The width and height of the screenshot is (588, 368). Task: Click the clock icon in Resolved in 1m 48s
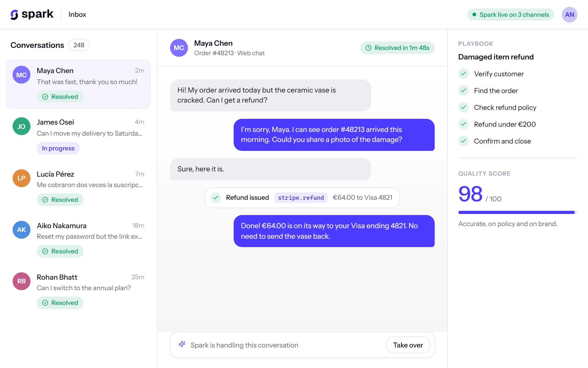(x=369, y=48)
